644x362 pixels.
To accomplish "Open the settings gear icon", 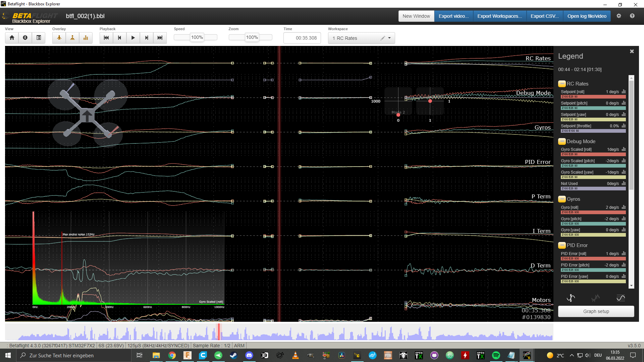I will [x=619, y=16].
